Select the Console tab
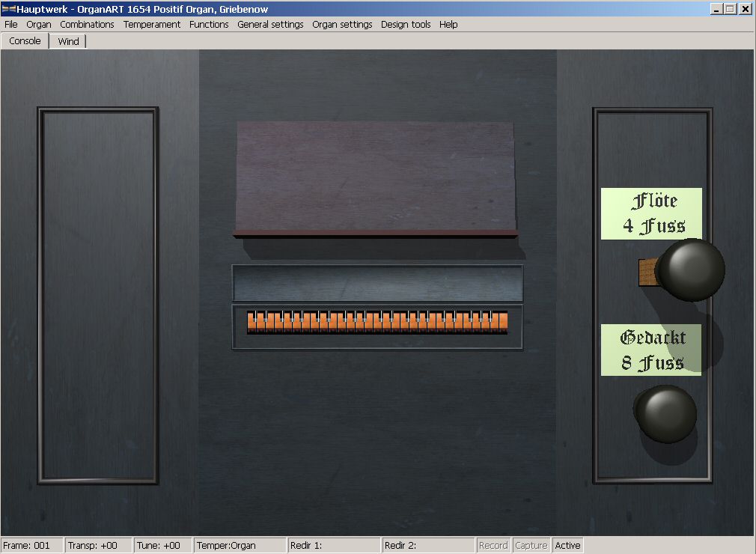756x554 pixels. coord(25,41)
